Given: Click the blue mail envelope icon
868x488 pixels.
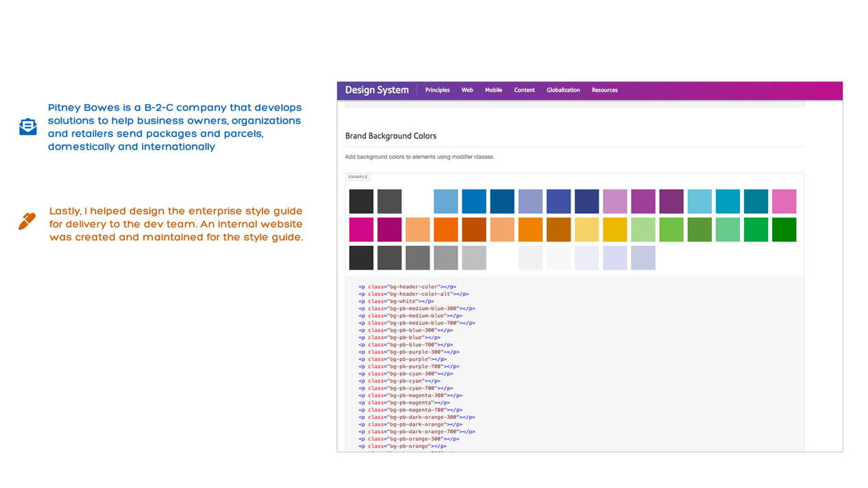Looking at the screenshot, I should tap(27, 127).
